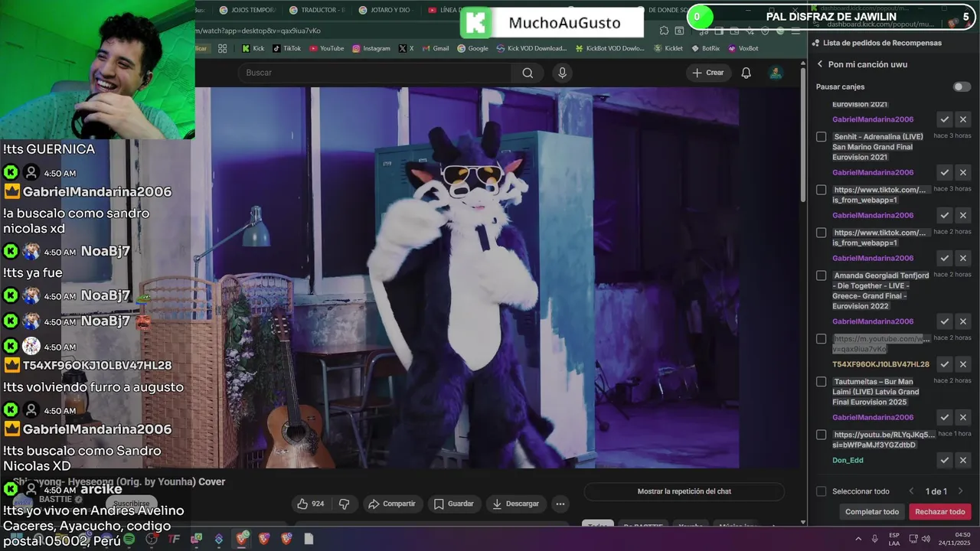Start YouTube voice search with microphone
This screenshot has height=551, width=980.
[x=562, y=73]
